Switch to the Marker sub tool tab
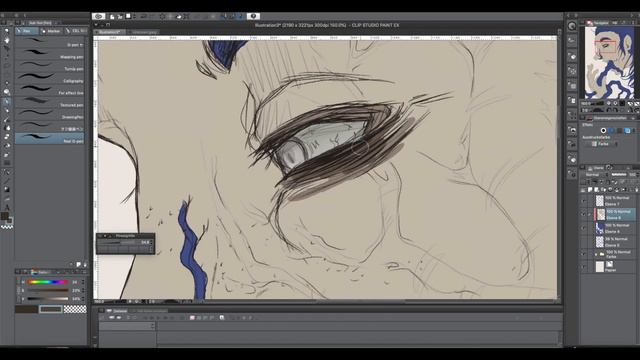Viewport: 640px width, 360px height. click(51, 31)
